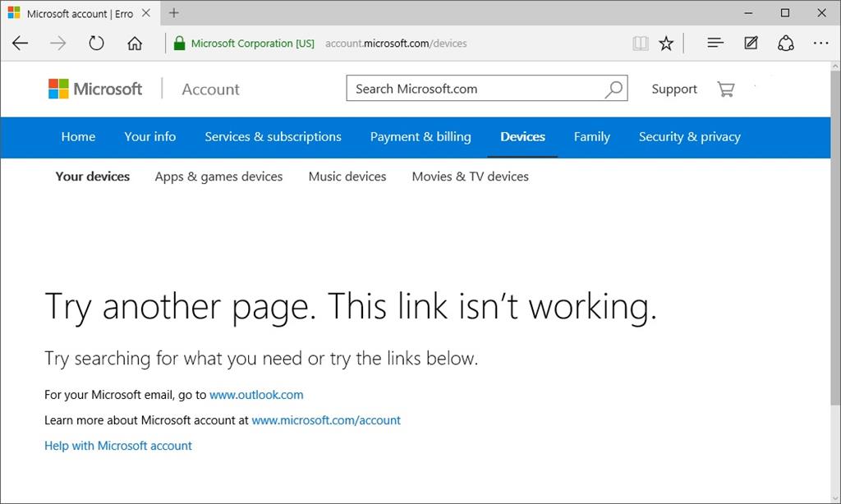Open a new browser tab
841x504 pixels.
pyautogui.click(x=174, y=13)
